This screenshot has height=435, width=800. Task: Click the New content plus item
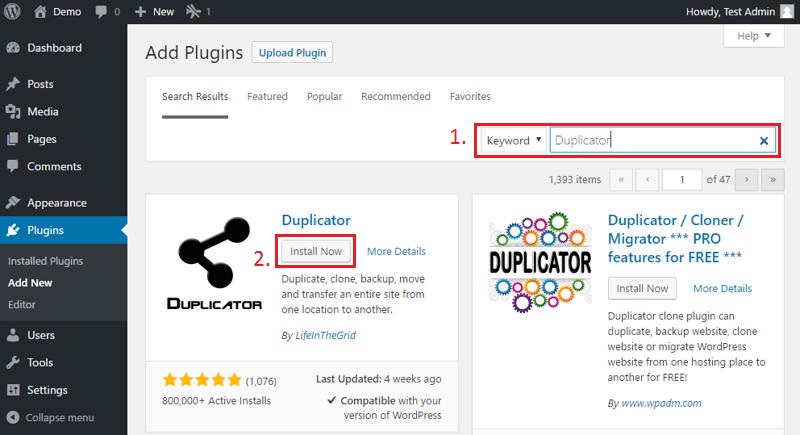tap(154, 11)
